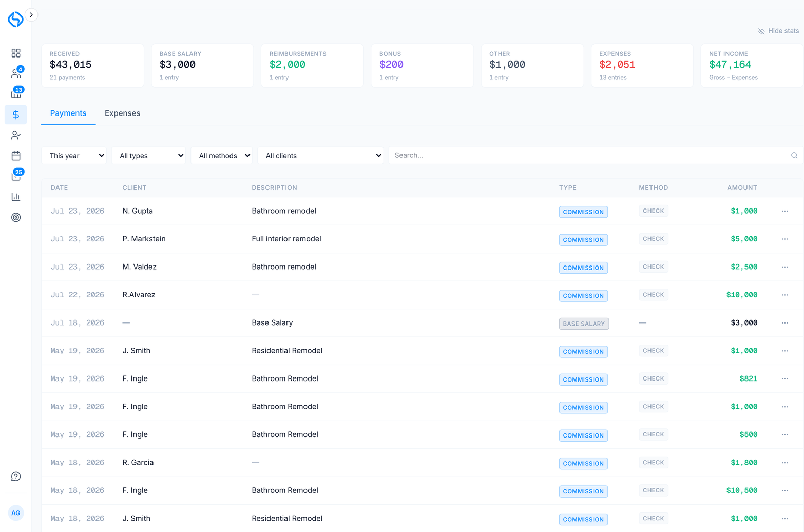The width and height of the screenshot is (804, 532).
Task: Click the AG user avatar
Action: (16, 512)
